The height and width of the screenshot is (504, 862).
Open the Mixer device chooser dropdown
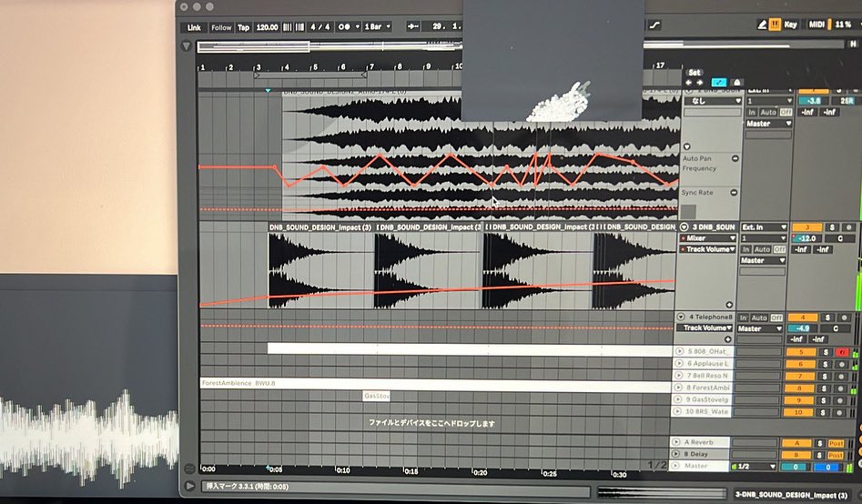pyautogui.click(x=707, y=238)
